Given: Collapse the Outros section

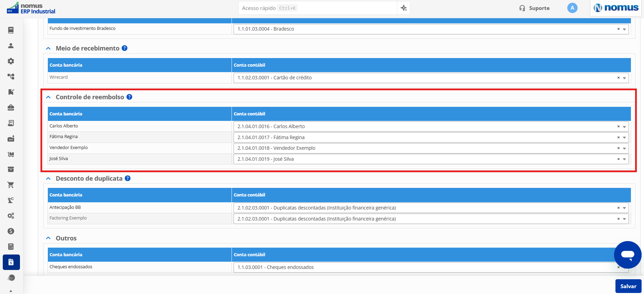Looking at the screenshot, I should click(x=49, y=238).
